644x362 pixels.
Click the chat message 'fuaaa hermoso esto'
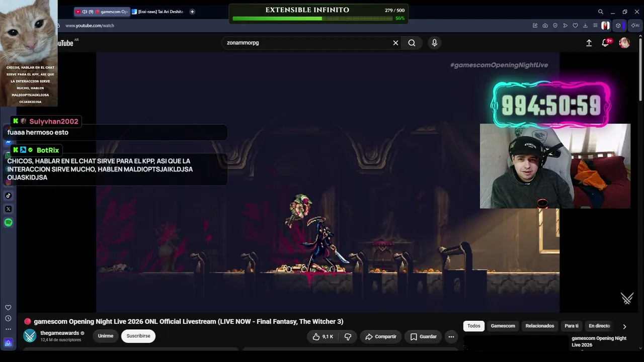point(38,133)
